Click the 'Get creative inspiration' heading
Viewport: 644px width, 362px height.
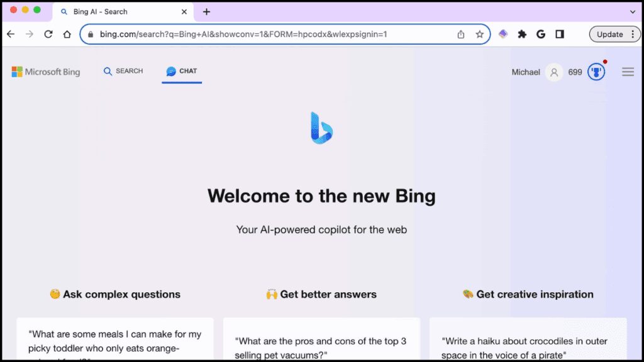[528, 294]
